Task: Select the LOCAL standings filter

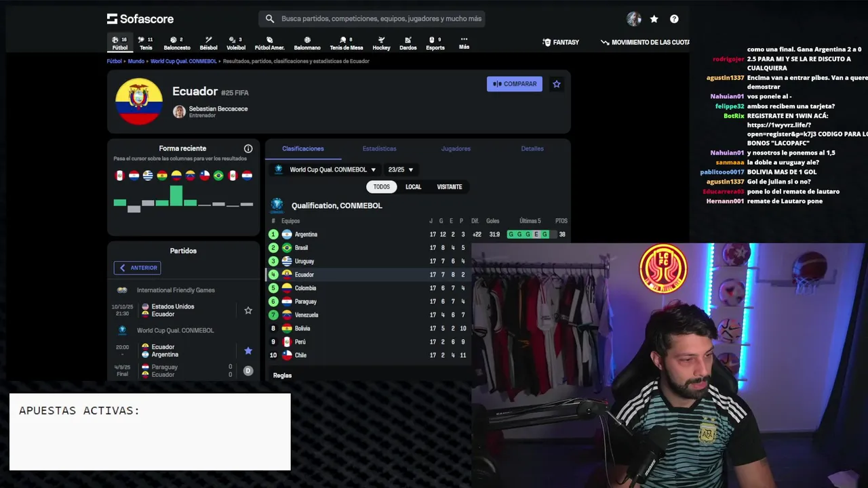Action: point(414,187)
